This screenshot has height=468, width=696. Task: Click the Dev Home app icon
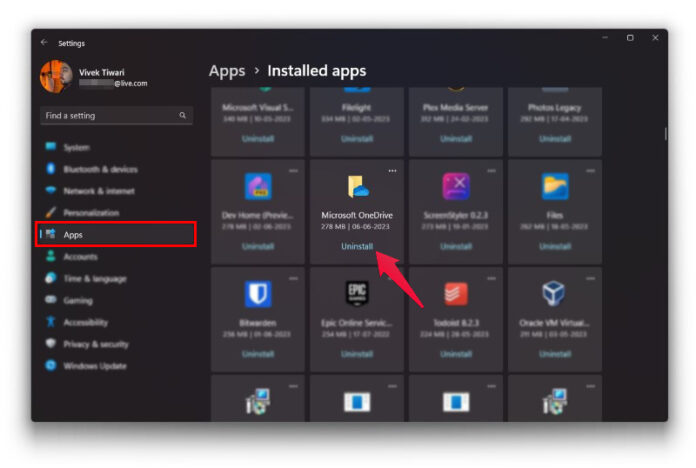coord(258,186)
